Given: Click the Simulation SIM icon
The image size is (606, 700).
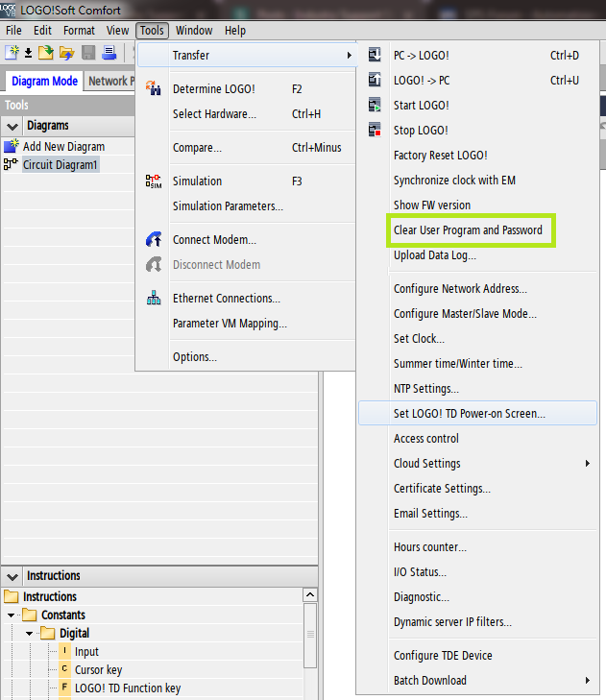Looking at the screenshot, I should click(153, 181).
